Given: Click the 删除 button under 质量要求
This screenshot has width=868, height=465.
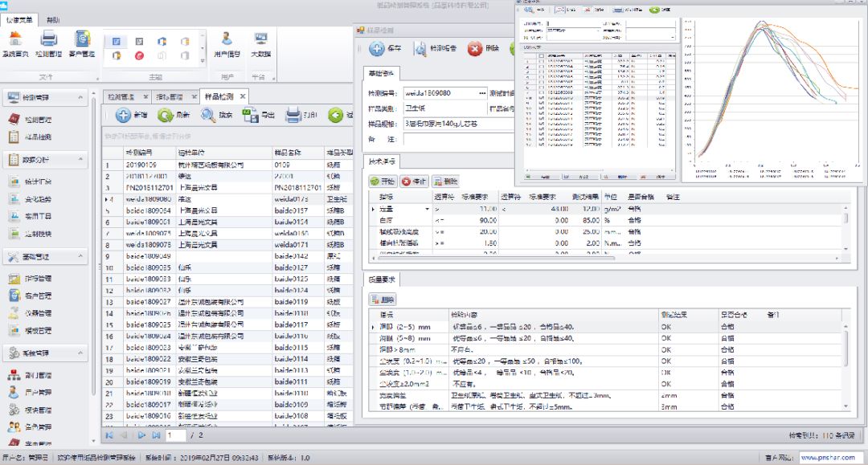Looking at the screenshot, I should point(383,300).
